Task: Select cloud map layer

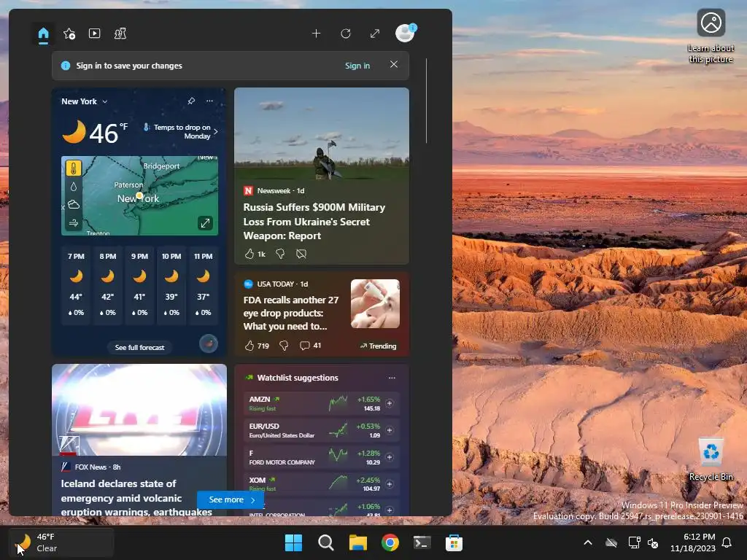Action: click(x=74, y=205)
